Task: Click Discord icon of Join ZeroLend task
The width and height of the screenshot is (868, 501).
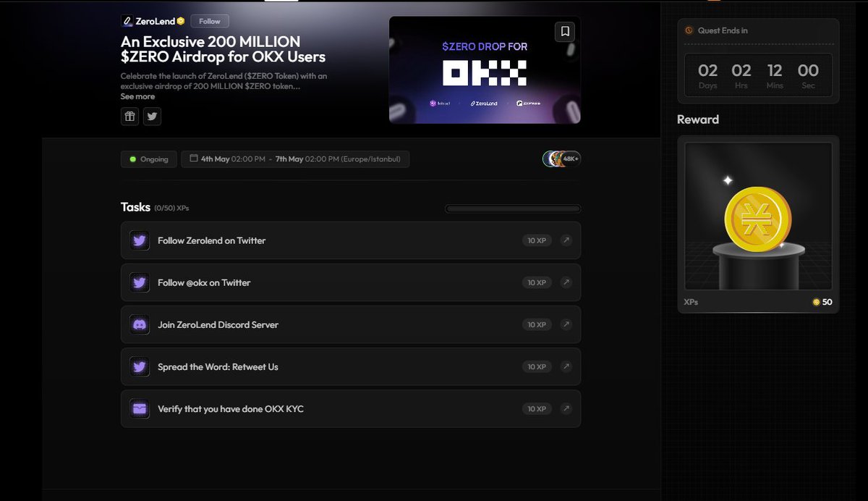Action: [x=140, y=324]
